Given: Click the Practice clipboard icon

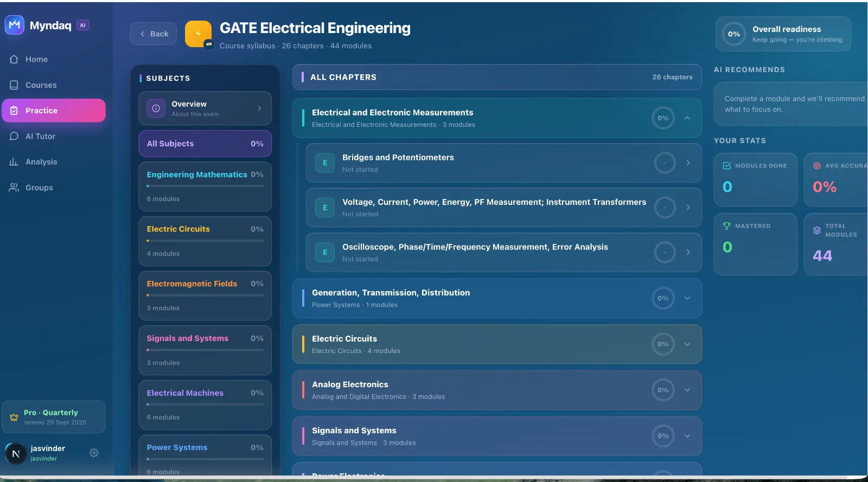Looking at the screenshot, I should (x=14, y=111).
